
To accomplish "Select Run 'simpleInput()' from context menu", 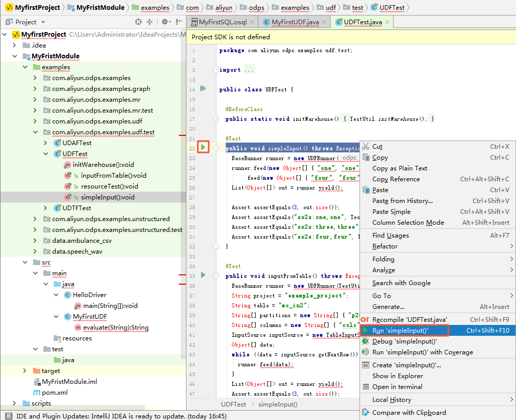I will pyautogui.click(x=400, y=330).
